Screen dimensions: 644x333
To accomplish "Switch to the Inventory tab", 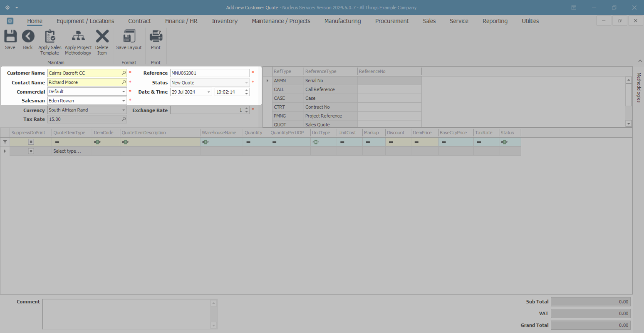I will [x=225, y=21].
